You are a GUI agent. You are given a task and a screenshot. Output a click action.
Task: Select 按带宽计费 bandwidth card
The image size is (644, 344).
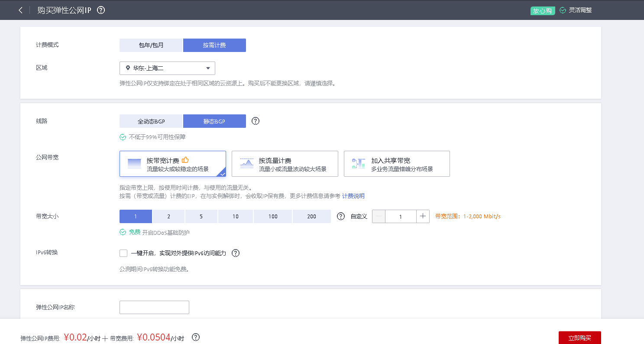(173, 164)
